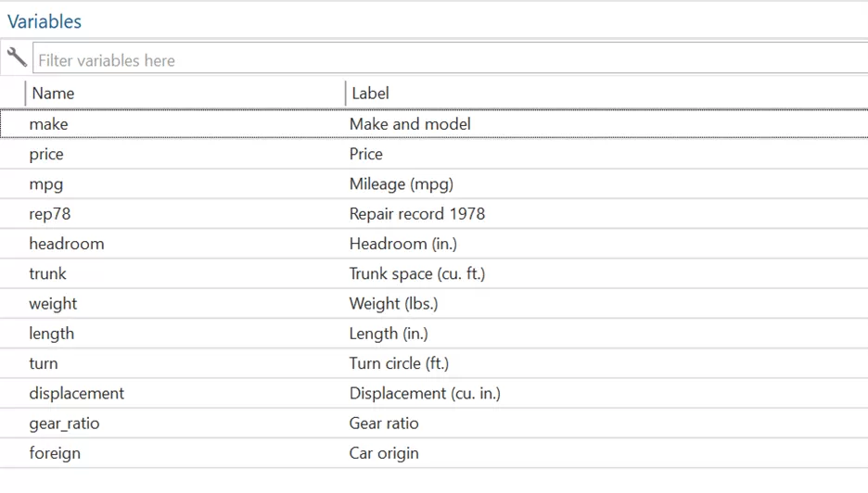Select the mpg variable

click(46, 184)
